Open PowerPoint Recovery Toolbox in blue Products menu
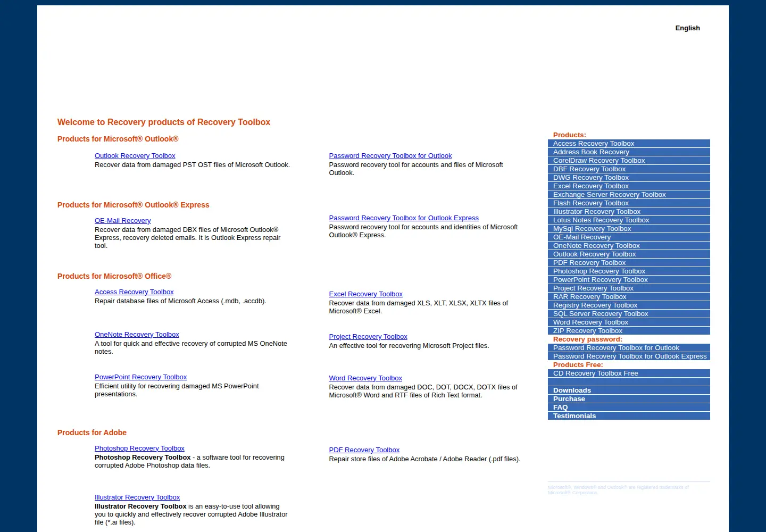 click(x=629, y=280)
